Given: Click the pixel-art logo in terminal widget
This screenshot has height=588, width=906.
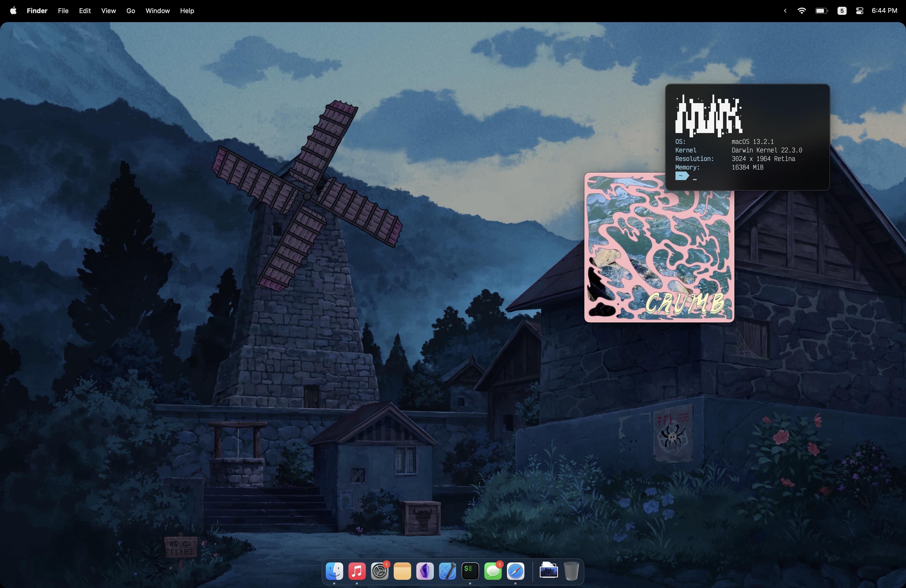Looking at the screenshot, I should tap(708, 116).
